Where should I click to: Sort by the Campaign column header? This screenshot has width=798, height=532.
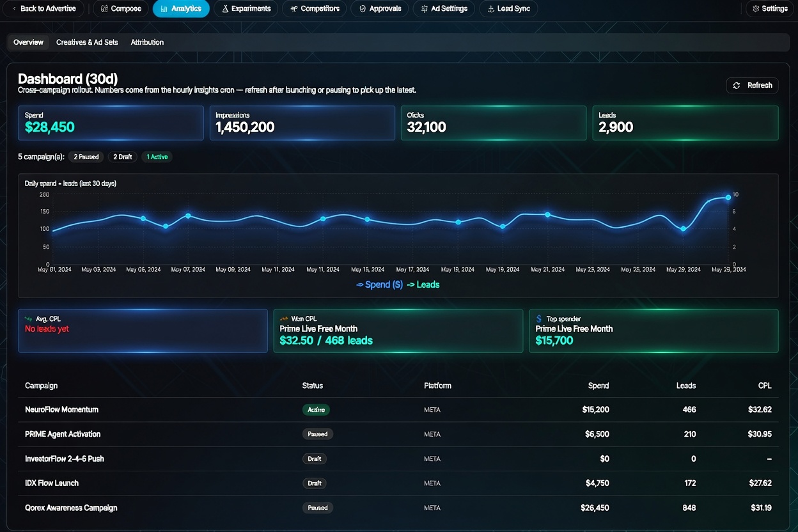[x=42, y=386]
